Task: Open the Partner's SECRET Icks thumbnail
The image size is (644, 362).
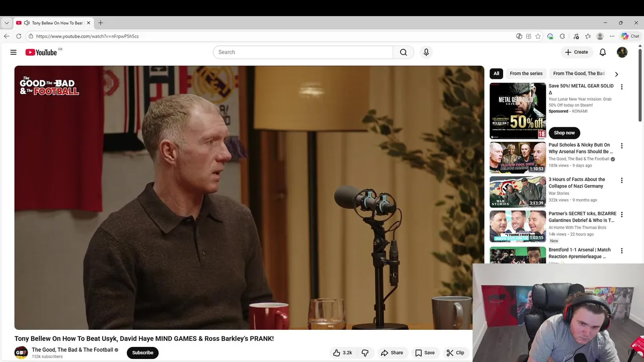Action: coord(518,226)
